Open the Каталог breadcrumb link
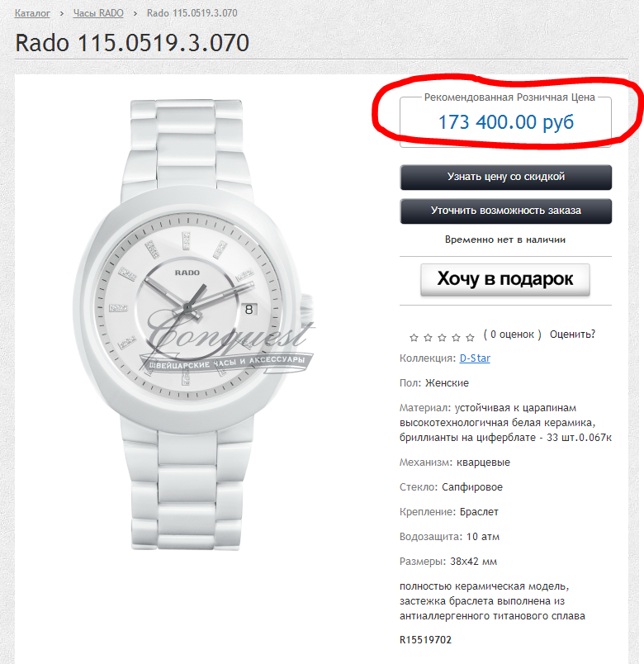This screenshot has width=644, height=664. click(x=32, y=13)
